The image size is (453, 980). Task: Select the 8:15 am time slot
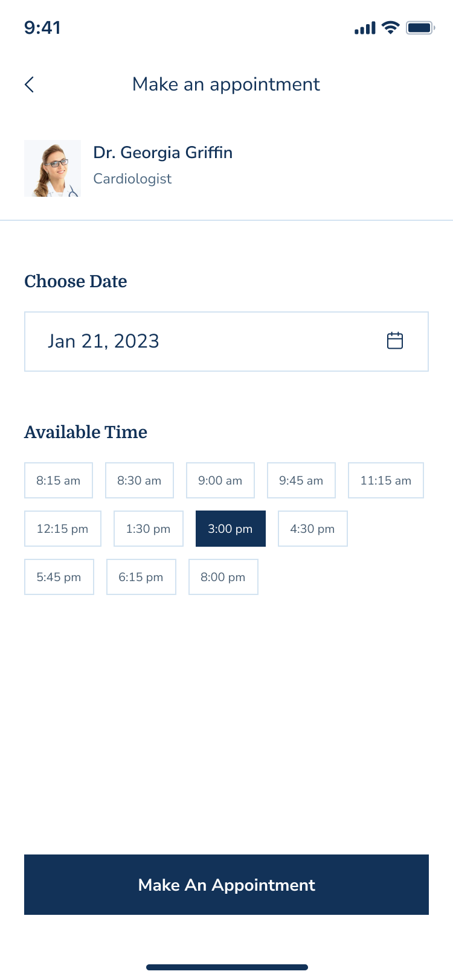click(x=59, y=480)
